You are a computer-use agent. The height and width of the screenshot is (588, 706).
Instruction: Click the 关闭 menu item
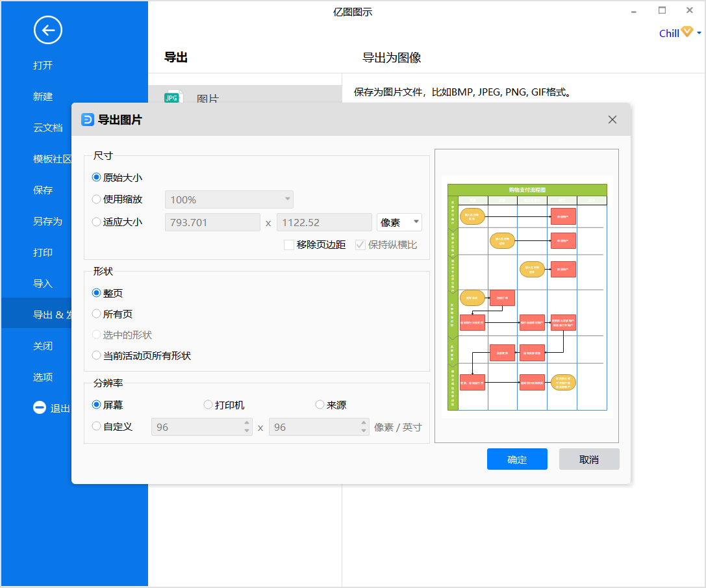click(x=43, y=346)
